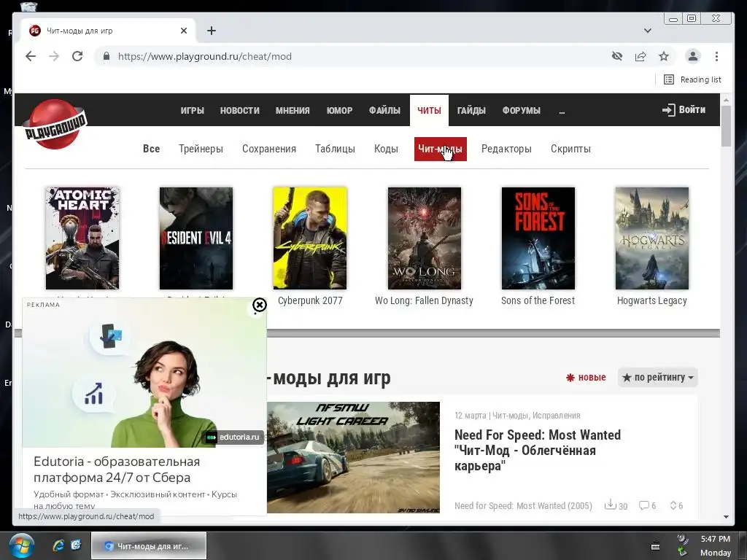Open the ГАЙДЫ menu item

pyautogui.click(x=471, y=111)
